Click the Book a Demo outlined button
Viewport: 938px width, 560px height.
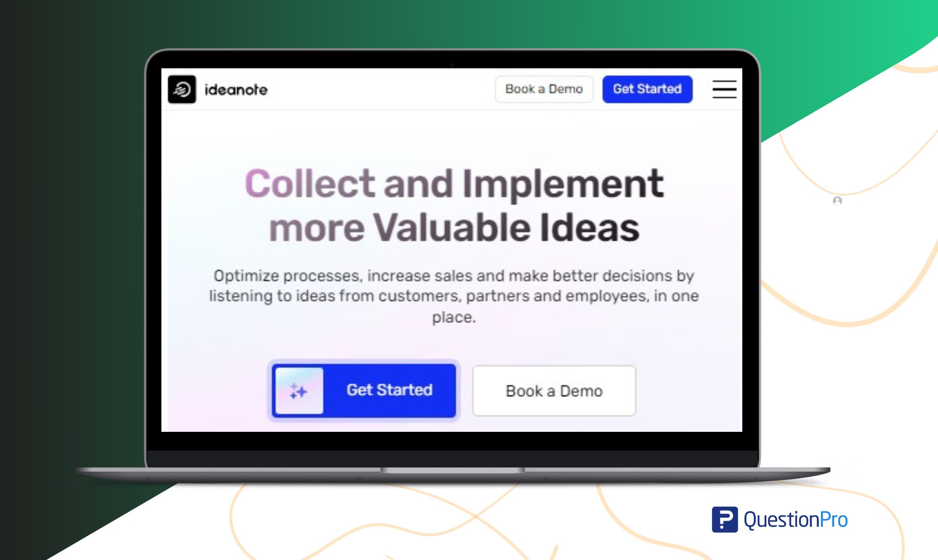pyautogui.click(x=553, y=390)
